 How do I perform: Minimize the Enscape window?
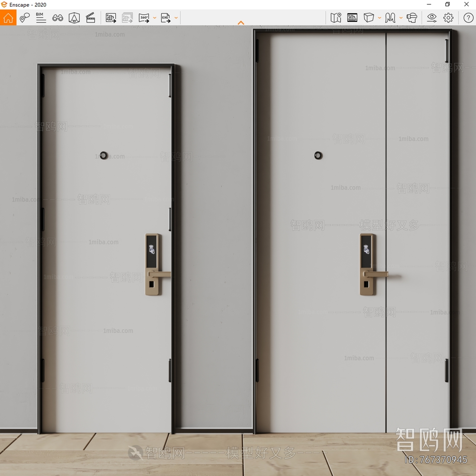pyautogui.click(x=429, y=4)
